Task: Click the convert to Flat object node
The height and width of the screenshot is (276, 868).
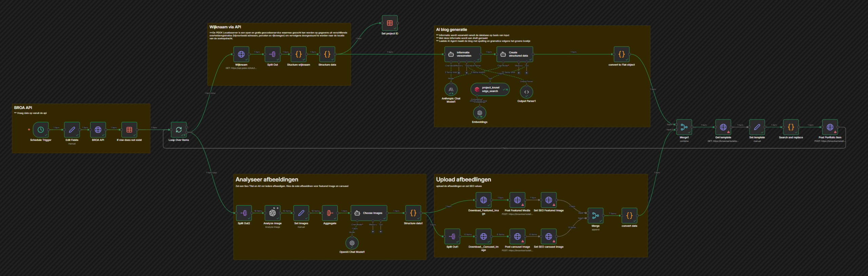Action: pos(622,54)
